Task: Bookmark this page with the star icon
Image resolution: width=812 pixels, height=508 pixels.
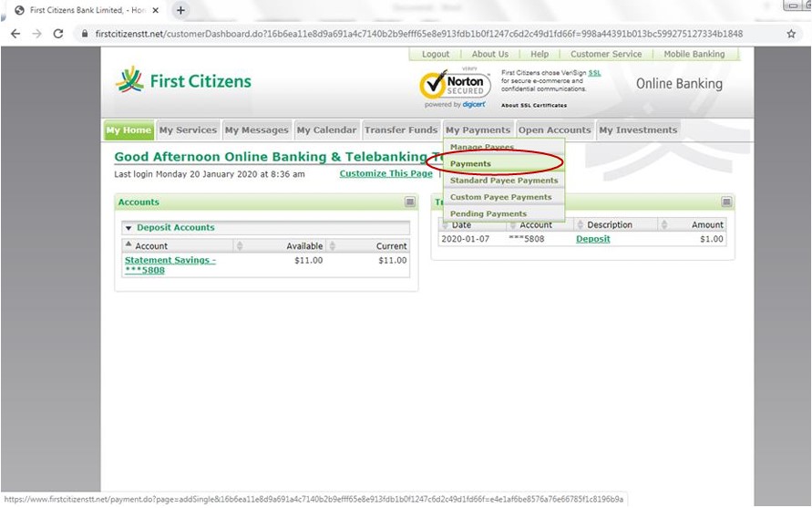Action: click(x=791, y=34)
